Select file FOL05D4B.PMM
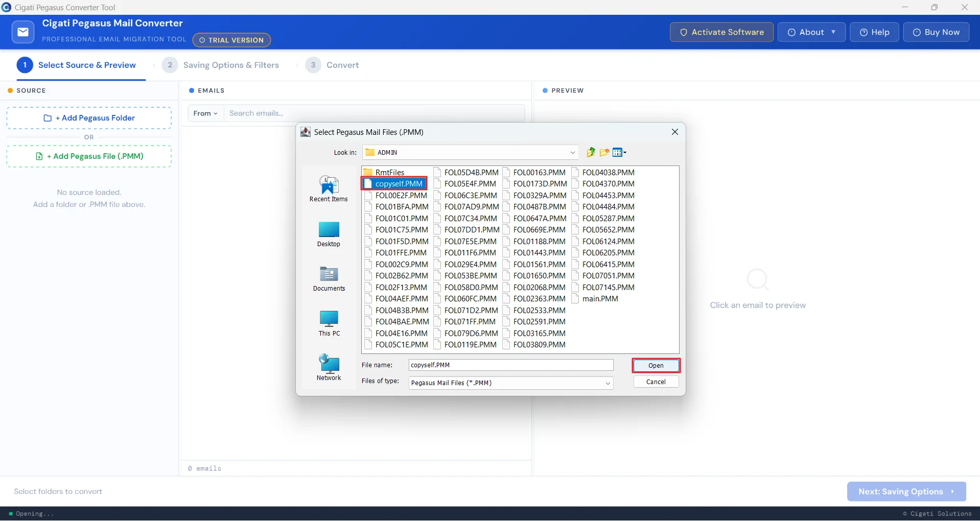This screenshot has width=980, height=521. pyautogui.click(x=465, y=173)
